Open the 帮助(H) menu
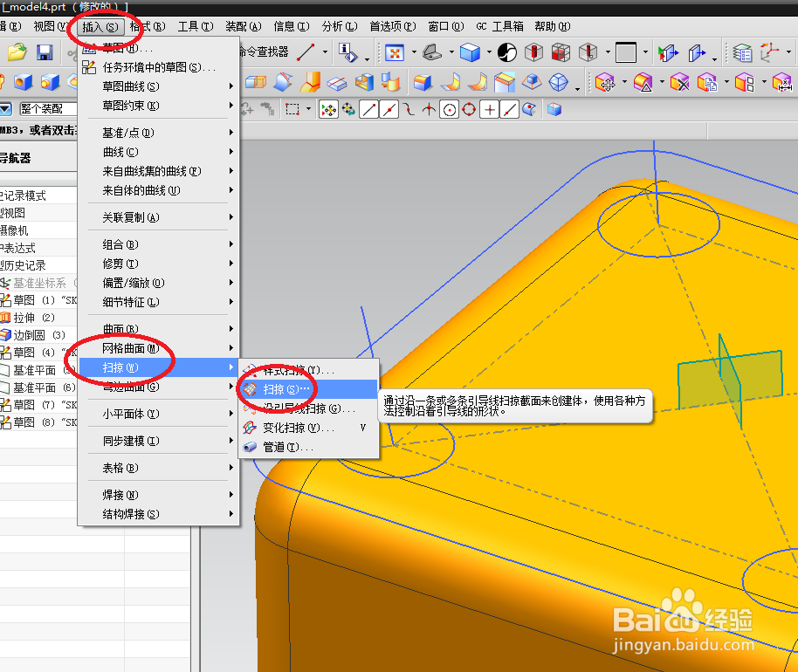This screenshot has height=672, width=798. point(552,26)
